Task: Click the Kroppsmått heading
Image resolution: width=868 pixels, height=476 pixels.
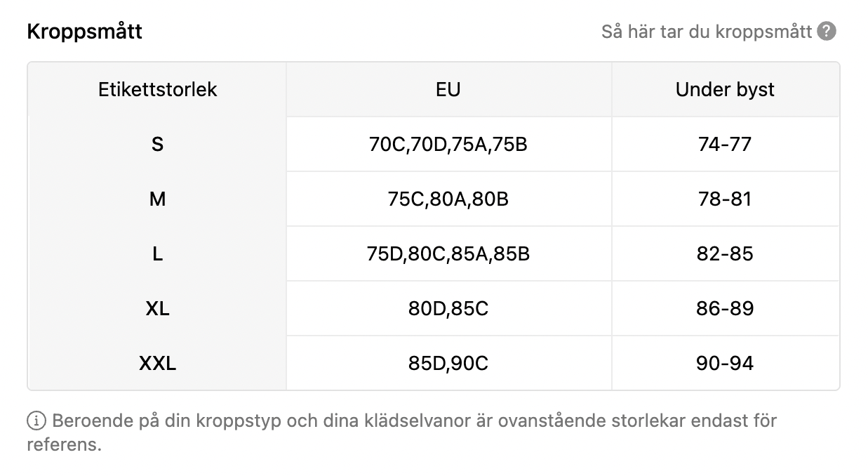Action: (x=84, y=32)
